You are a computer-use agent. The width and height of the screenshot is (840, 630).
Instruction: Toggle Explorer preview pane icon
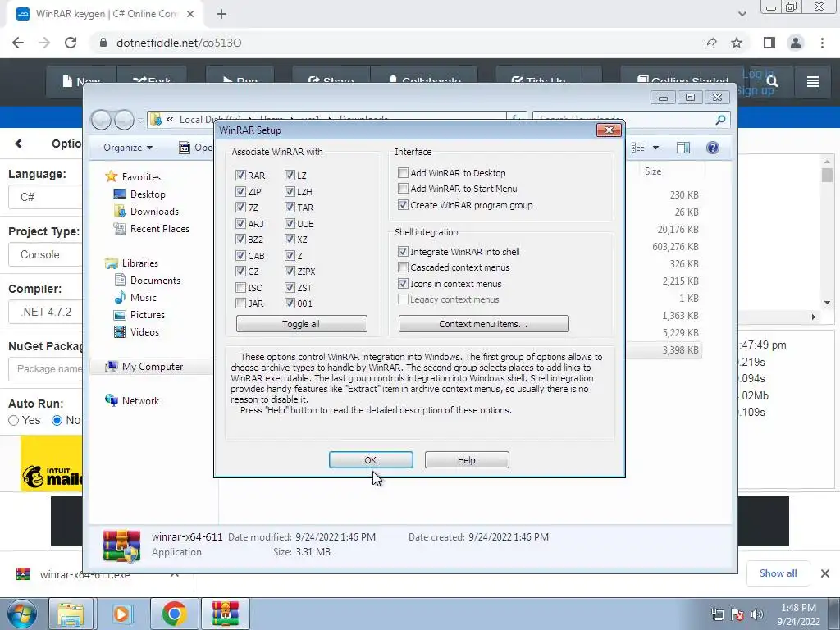point(683,148)
